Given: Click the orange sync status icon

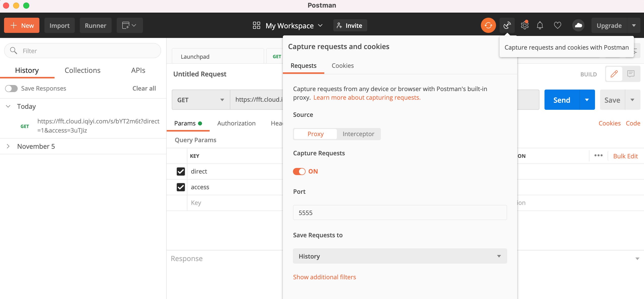Looking at the screenshot, I should (x=488, y=26).
